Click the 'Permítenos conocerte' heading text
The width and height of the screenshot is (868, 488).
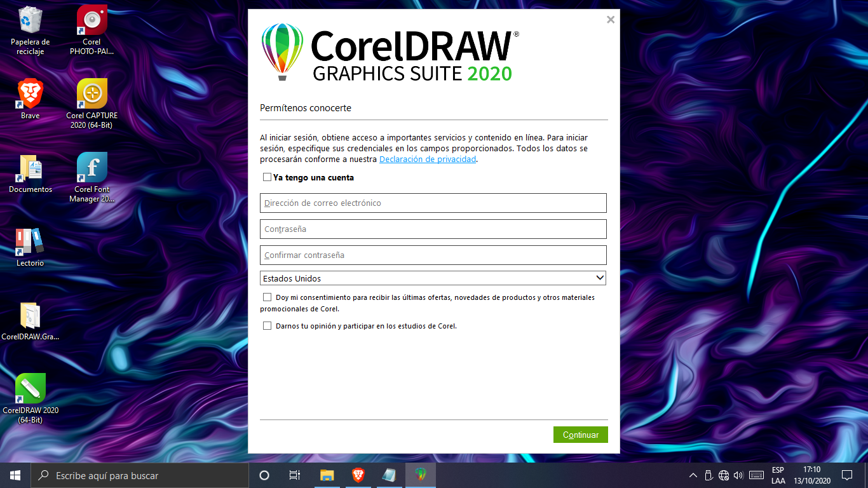pyautogui.click(x=306, y=108)
